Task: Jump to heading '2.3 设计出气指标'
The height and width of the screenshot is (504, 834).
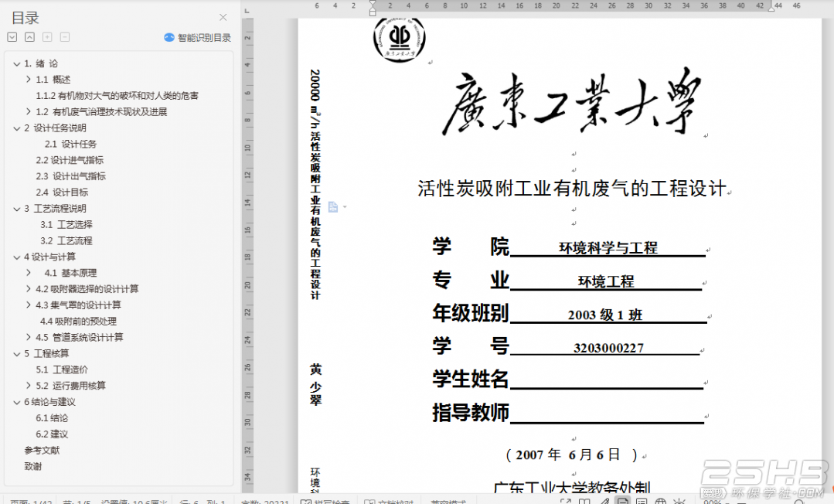Action: (71, 176)
